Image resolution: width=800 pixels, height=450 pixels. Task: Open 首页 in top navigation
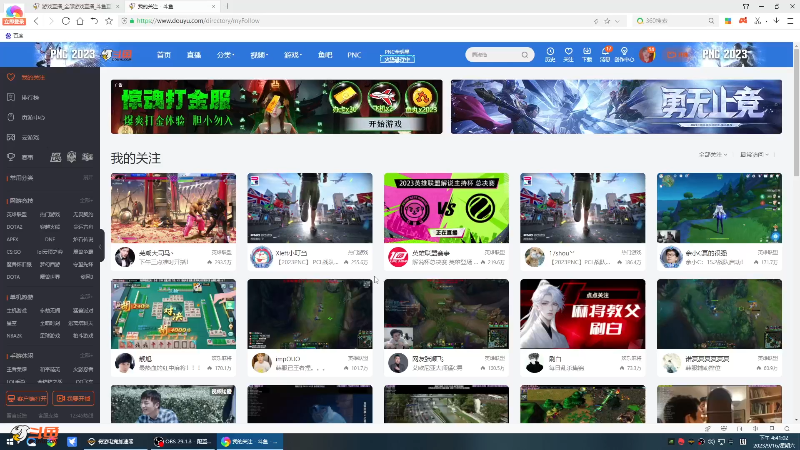click(x=164, y=55)
